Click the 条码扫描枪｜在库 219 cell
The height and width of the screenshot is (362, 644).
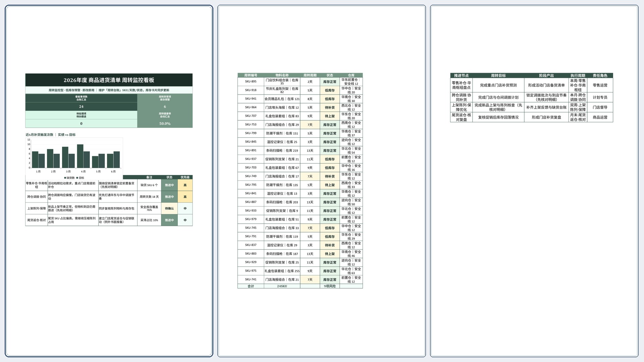[x=282, y=150]
